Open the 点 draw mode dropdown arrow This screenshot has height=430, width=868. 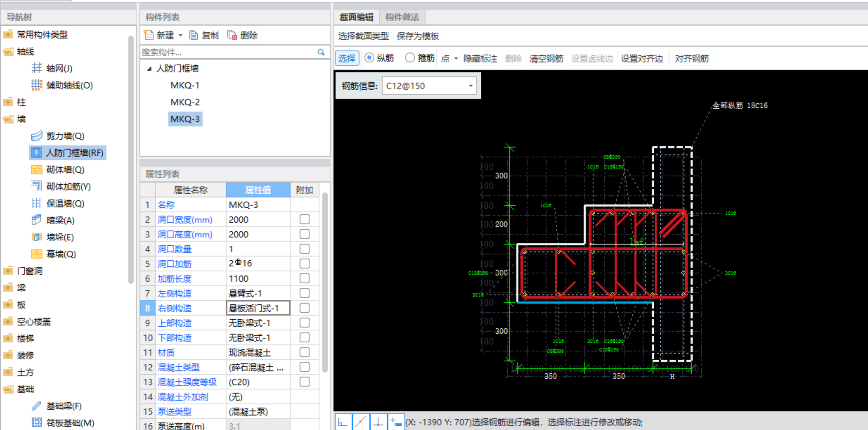(456, 59)
